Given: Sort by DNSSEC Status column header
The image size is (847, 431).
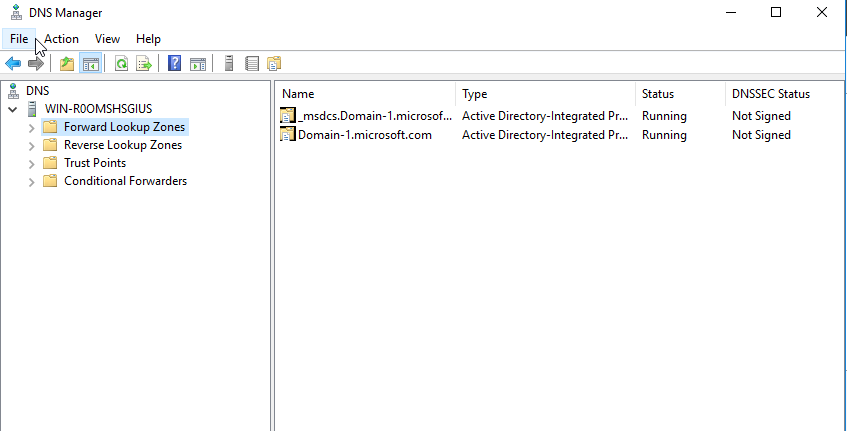Looking at the screenshot, I should pos(784,94).
